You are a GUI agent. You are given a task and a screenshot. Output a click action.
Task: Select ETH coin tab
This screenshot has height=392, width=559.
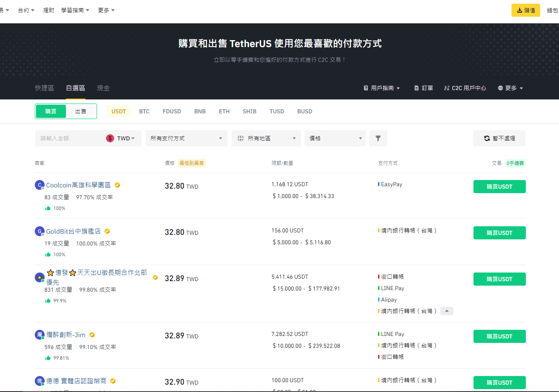pyautogui.click(x=224, y=111)
